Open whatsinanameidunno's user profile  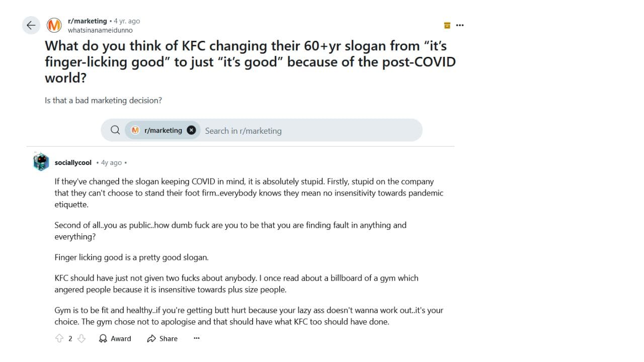pyautogui.click(x=100, y=30)
